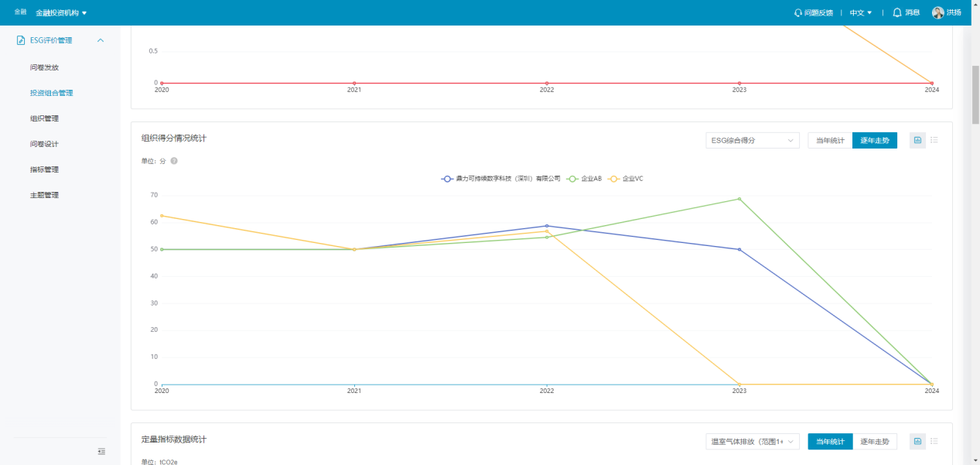Toggle 鼎力可持续数字科技 series in legend
Viewport: 980px width, 465px height.
pos(500,179)
